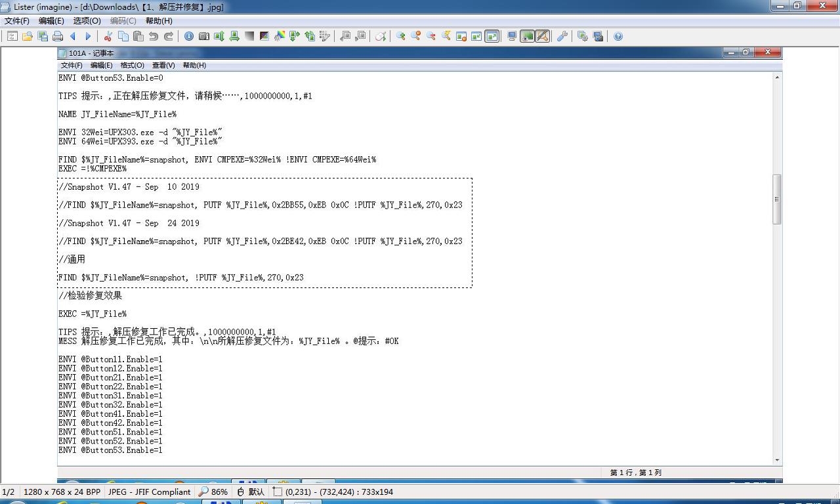
Task: Close the Lister window
Action: coord(822,6)
